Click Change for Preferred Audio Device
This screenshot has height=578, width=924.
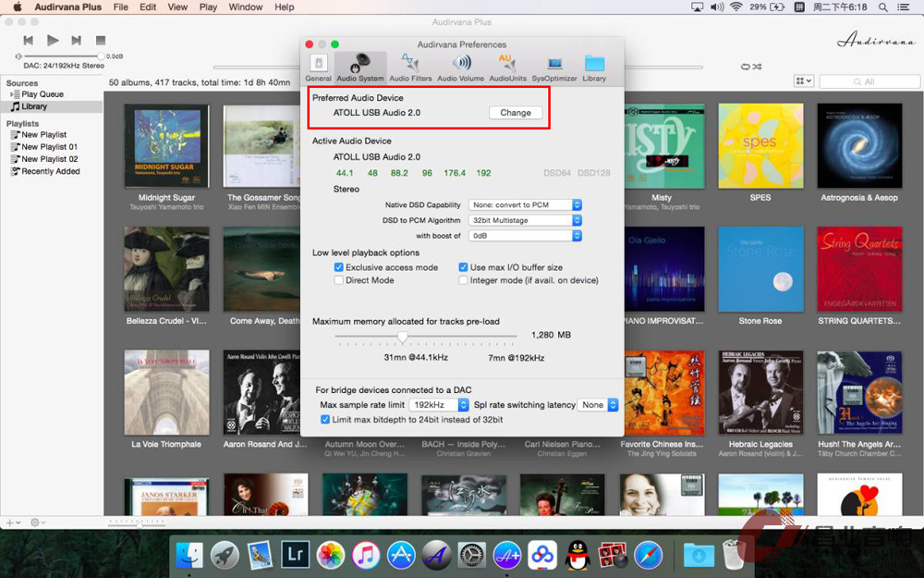pyautogui.click(x=516, y=113)
